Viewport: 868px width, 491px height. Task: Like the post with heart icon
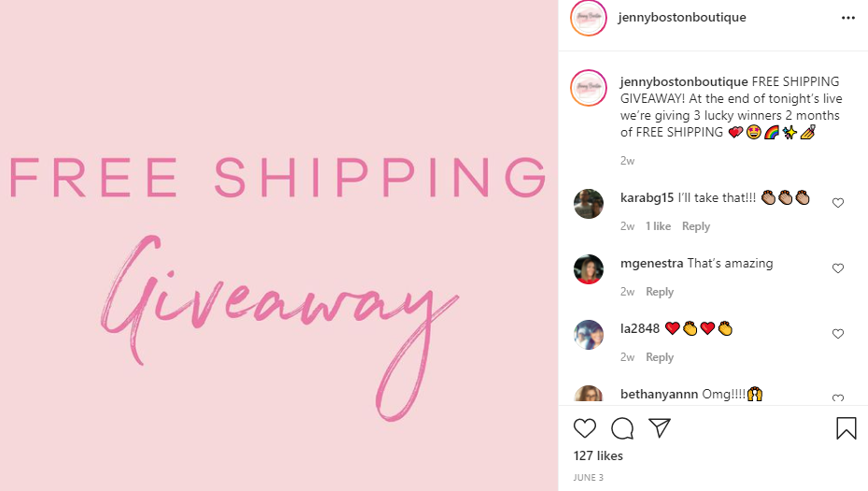coord(585,428)
